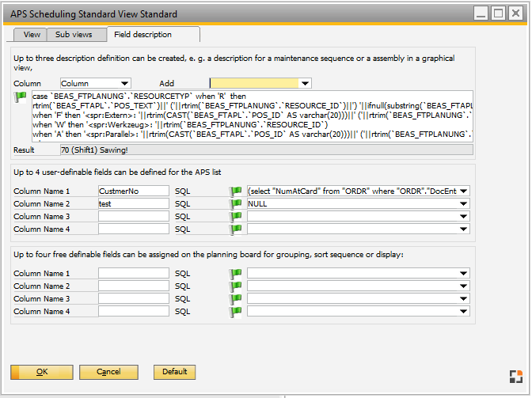Switch to the View tab
This screenshot has width=532, height=398.
(32, 35)
